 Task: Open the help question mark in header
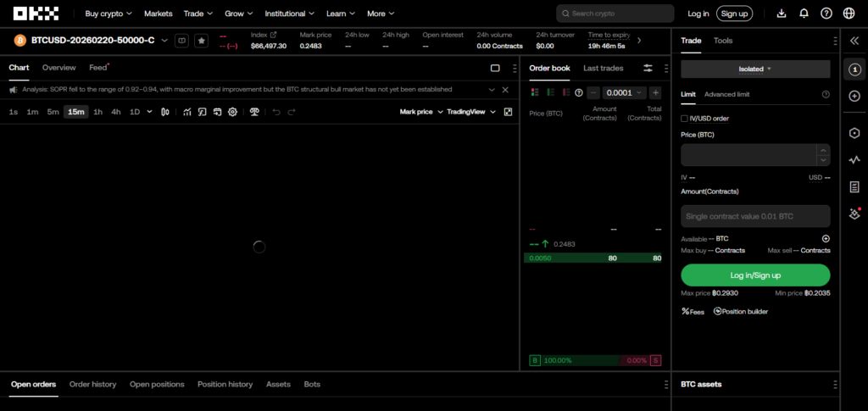pos(826,14)
